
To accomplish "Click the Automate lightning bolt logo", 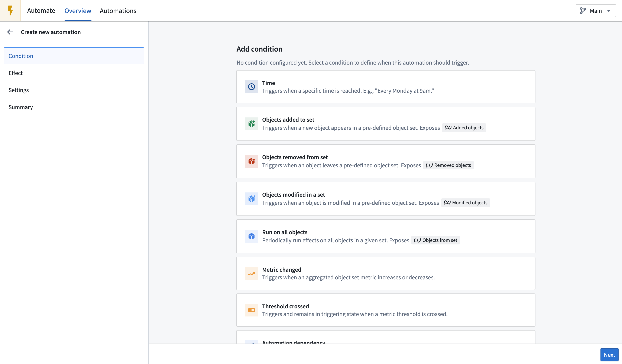I will coord(10,11).
